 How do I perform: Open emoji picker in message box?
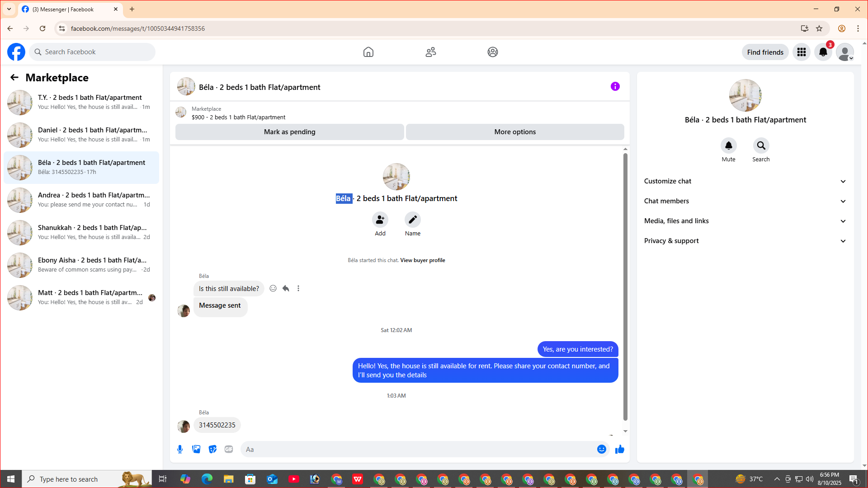pyautogui.click(x=601, y=449)
